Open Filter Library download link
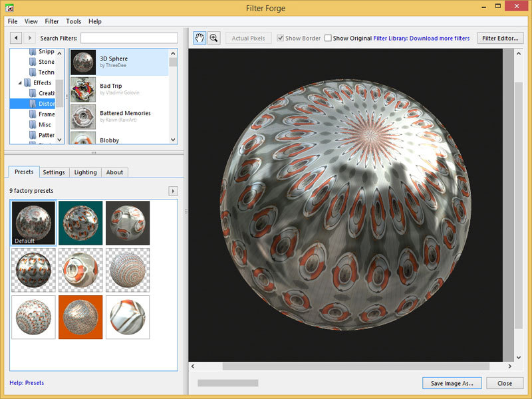 click(422, 39)
